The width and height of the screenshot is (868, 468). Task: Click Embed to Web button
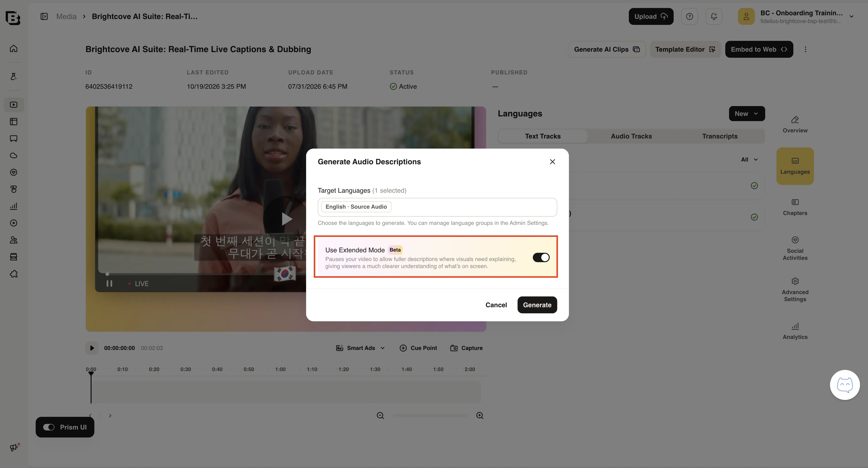(759, 49)
